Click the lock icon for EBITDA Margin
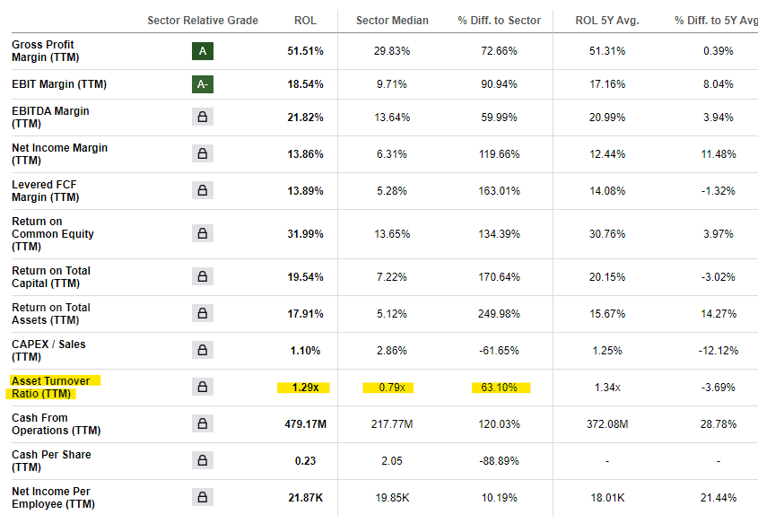 click(203, 117)
